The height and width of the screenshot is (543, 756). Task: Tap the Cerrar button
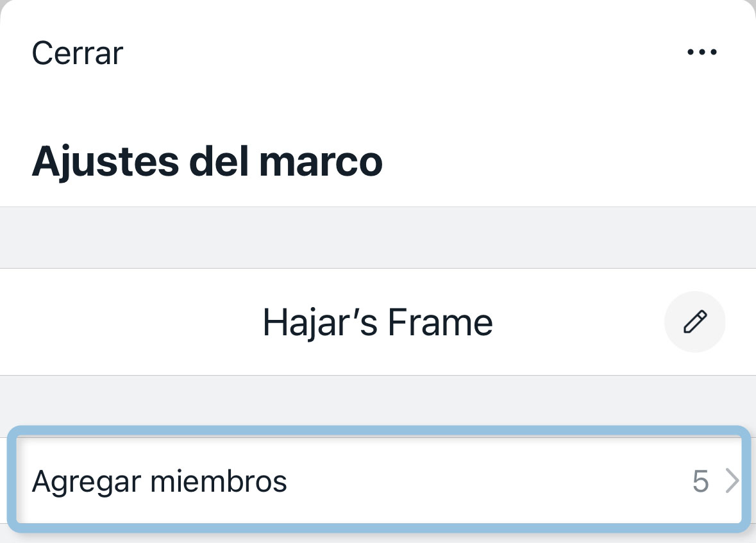click(77, 53)
